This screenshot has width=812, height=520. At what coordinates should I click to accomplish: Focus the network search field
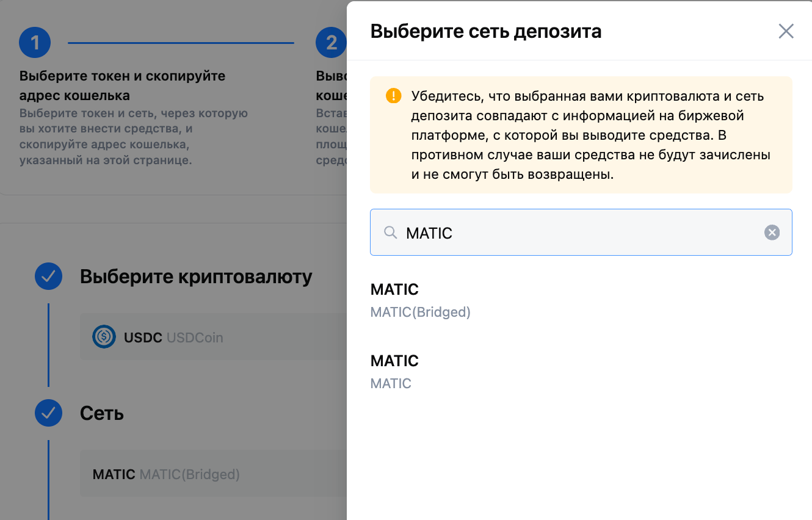click(x=580, y=233)
